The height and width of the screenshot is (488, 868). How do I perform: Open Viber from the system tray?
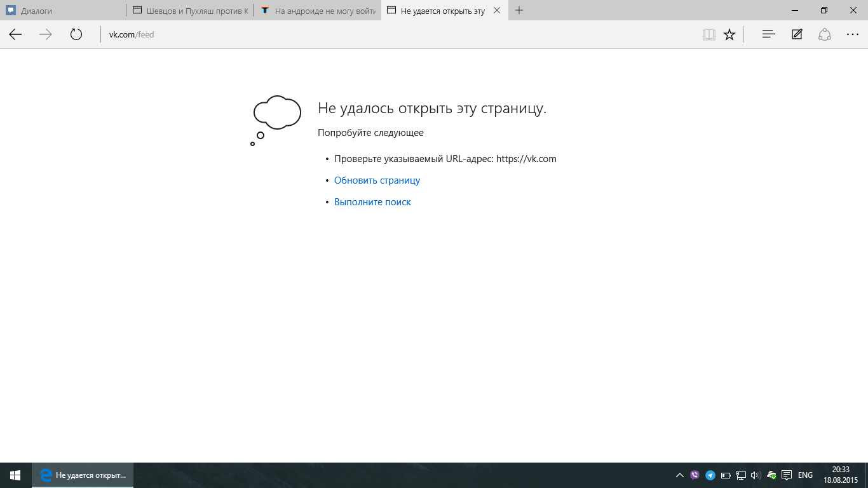[695, 475]
